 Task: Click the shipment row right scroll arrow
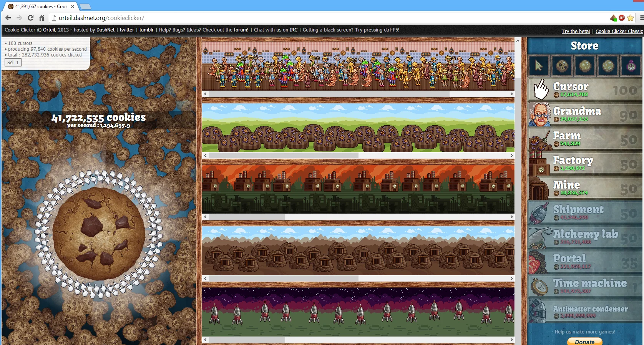click(x=512, y=340)
